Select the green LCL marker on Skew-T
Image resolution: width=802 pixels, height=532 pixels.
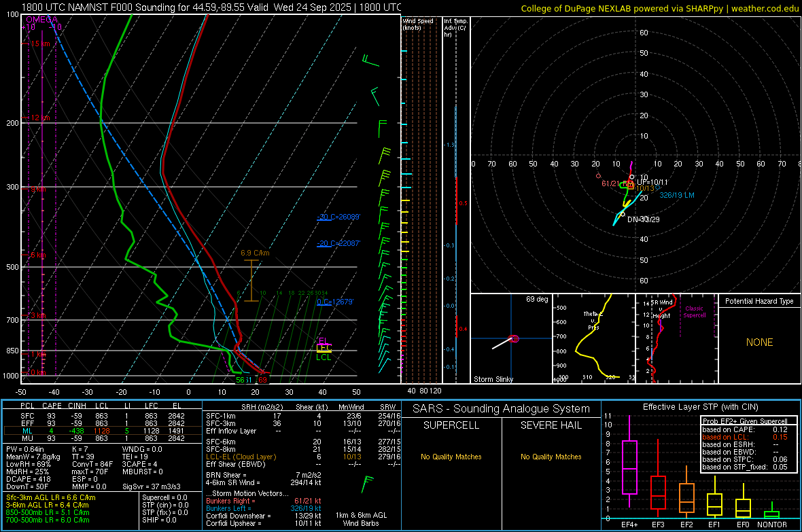[324, 357]
